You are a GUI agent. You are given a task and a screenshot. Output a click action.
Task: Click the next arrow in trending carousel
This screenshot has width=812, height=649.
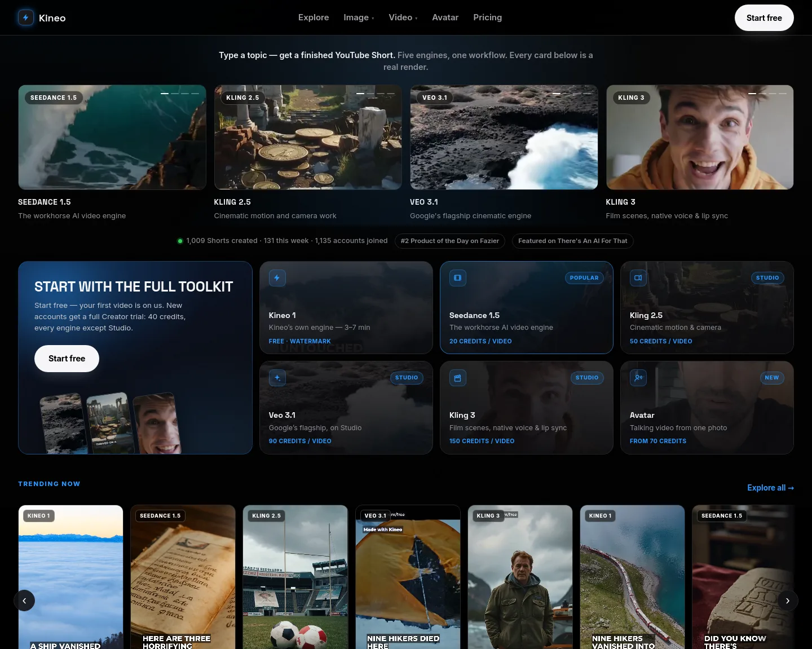click(788, 601)
